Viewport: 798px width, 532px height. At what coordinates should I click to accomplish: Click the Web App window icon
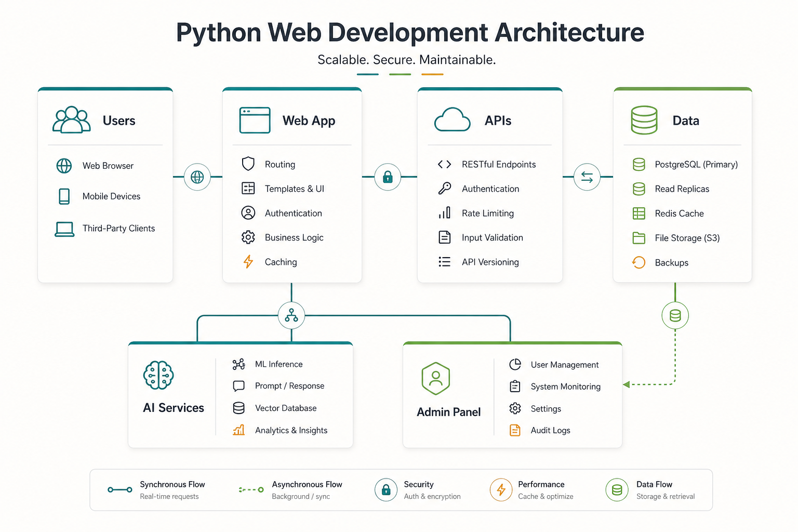pyautogui.click(x=255, y=120)
